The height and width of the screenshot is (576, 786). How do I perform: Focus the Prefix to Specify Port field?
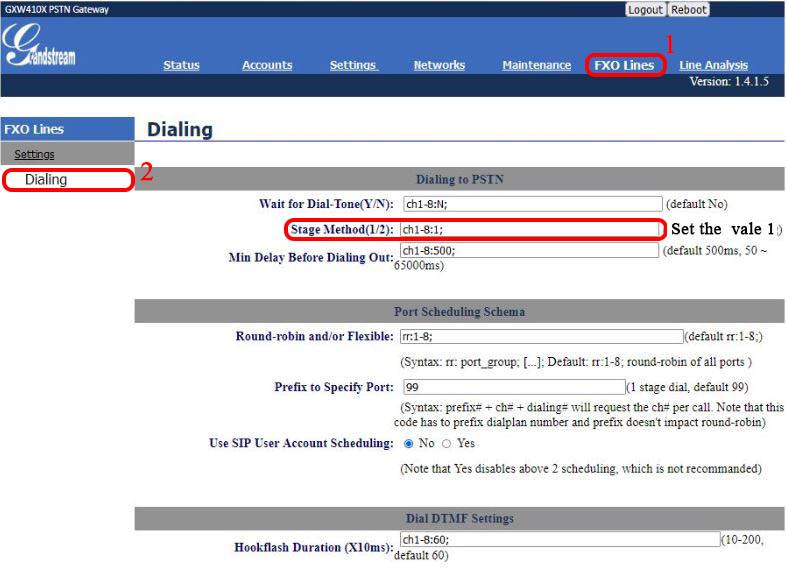coord(513,386)
